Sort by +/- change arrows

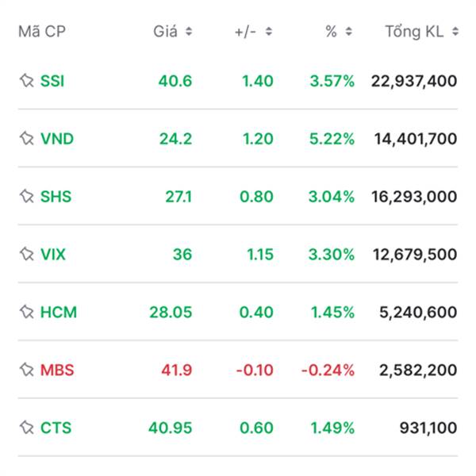tap(269, 31)
